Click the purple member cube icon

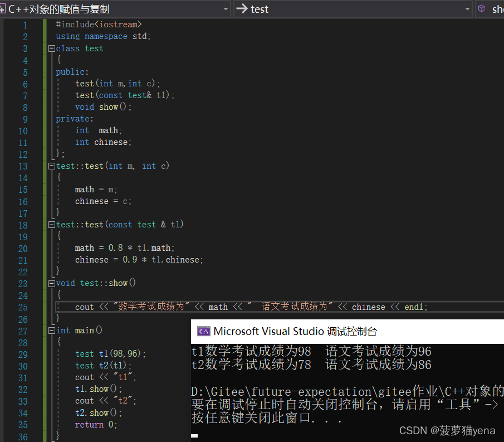[482, 9]
